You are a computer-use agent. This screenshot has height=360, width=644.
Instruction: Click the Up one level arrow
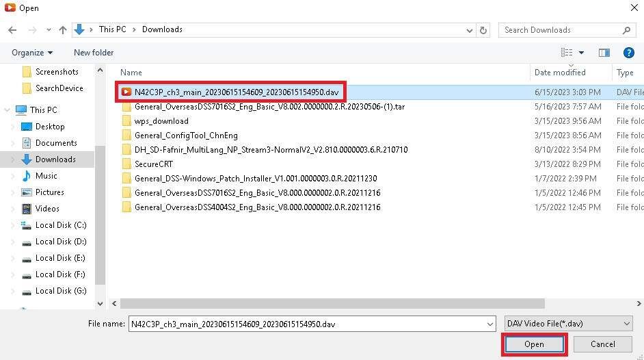tap(63, 30)
